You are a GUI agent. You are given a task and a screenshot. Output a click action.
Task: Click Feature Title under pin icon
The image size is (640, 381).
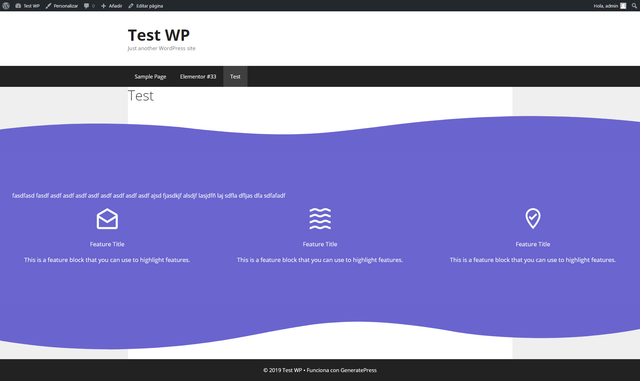(x=533, y=244)
